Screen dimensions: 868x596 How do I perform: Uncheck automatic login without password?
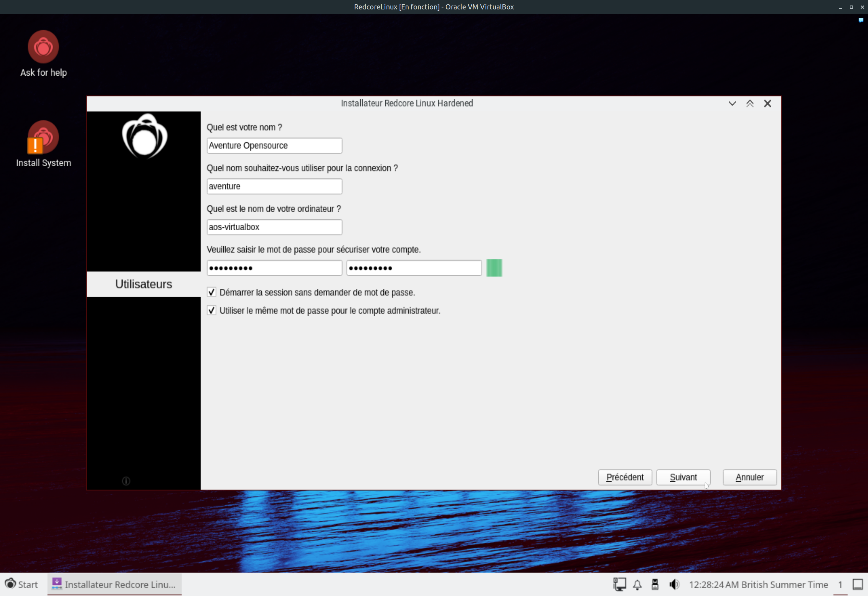[x=212, y=292]
